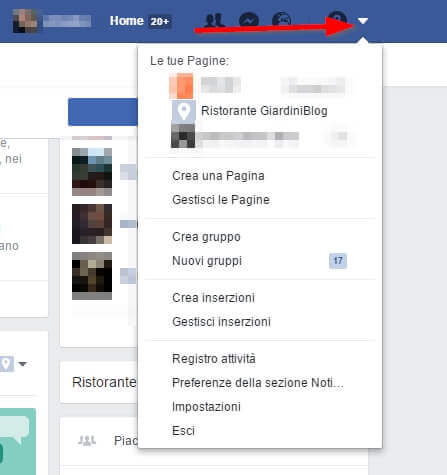Open Registro attività
The image size is (447, 475).
pos(214,359)
